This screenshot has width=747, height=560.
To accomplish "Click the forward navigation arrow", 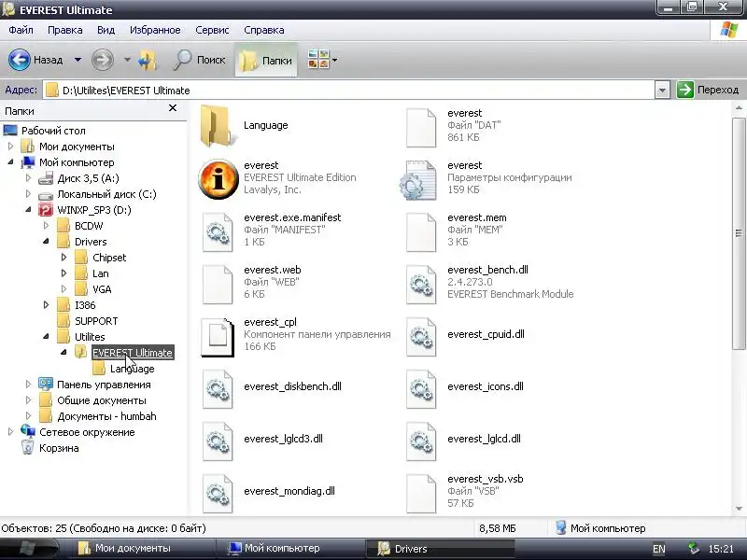I will (x=102, y=60).
